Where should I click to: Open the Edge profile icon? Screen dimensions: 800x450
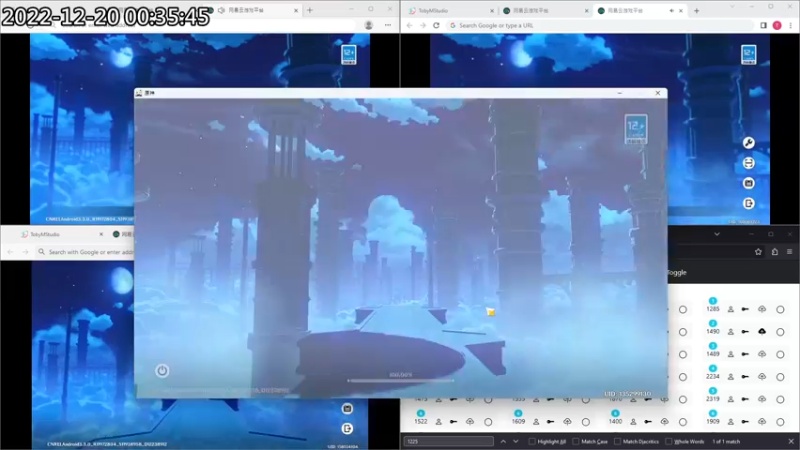pyautogui.click(x=368, y=25)
